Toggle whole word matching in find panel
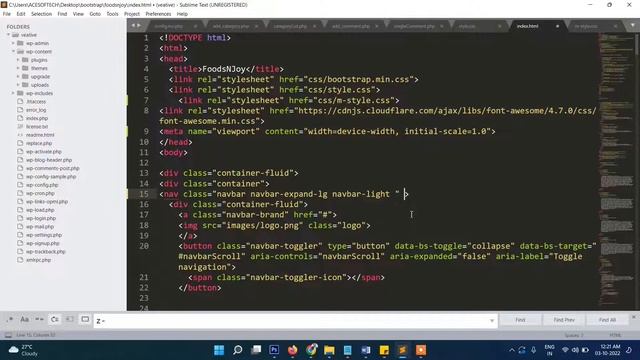The width and height of the screenshot is (640, 360). pos(39,320)
